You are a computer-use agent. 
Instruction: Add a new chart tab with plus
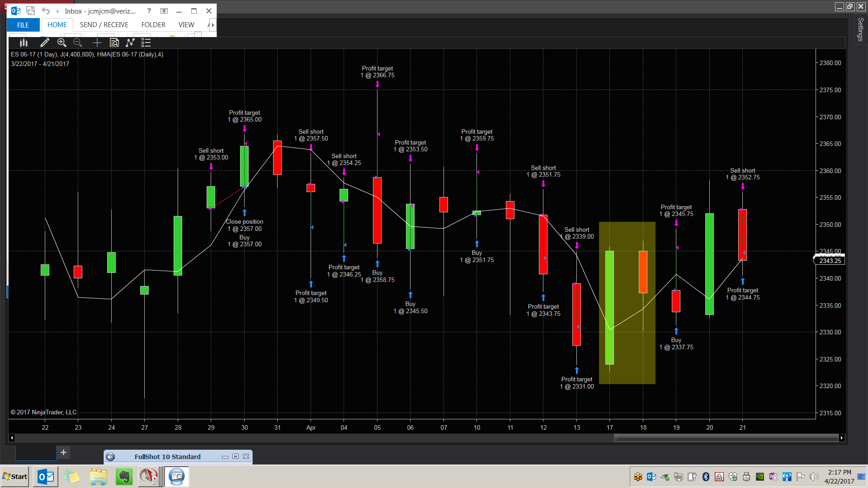coord(63,452)
